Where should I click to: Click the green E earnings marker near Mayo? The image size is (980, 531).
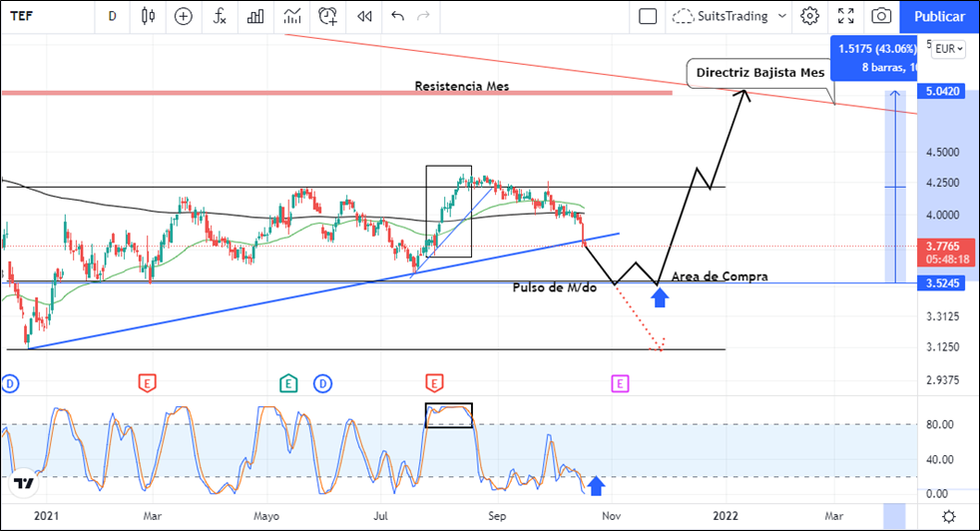[x=288, y=382]
